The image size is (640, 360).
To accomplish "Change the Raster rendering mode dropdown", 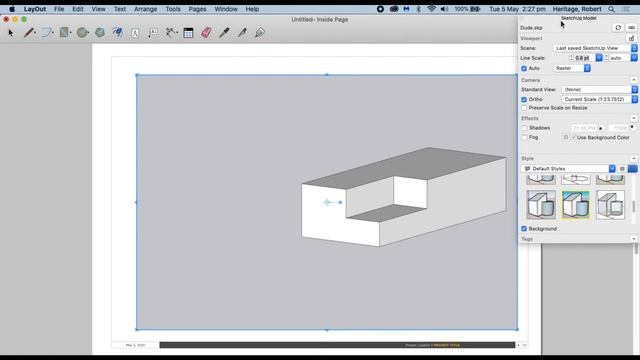I will click(x=572, y=68).
